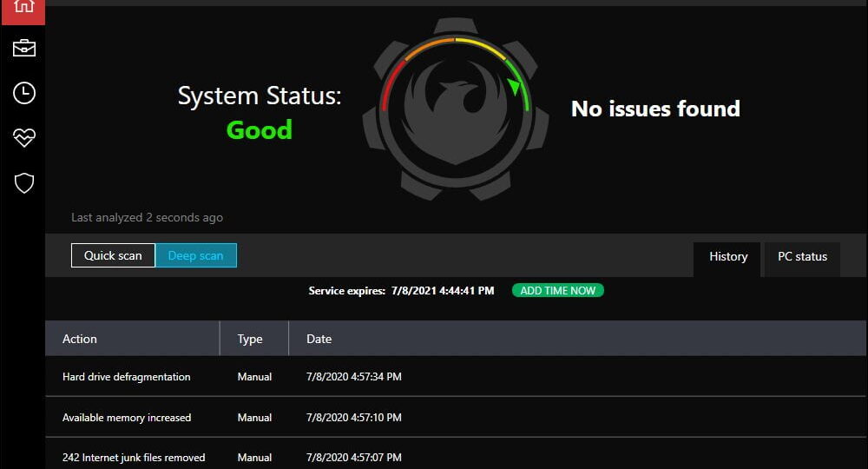Screen dimensions: 868x469
Task: Select the Available memory increased row
Action: coord(455,418)
